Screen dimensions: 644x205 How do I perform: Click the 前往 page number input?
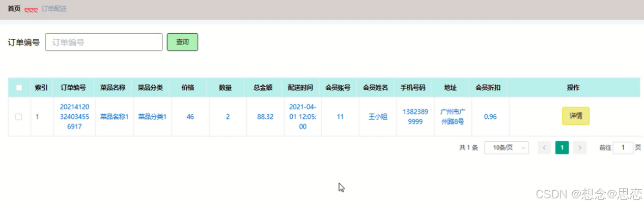pyautogui.click(x=623, y=148)
